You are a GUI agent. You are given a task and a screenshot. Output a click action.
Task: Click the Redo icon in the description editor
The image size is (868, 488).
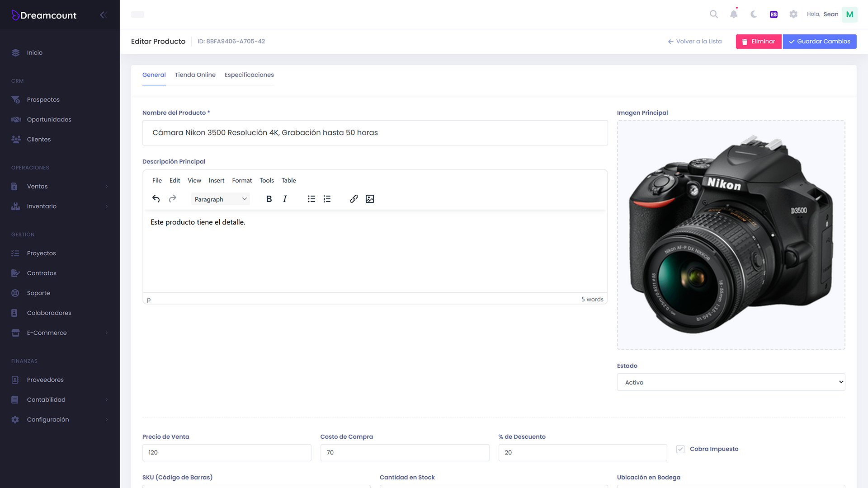pos(172,199)
